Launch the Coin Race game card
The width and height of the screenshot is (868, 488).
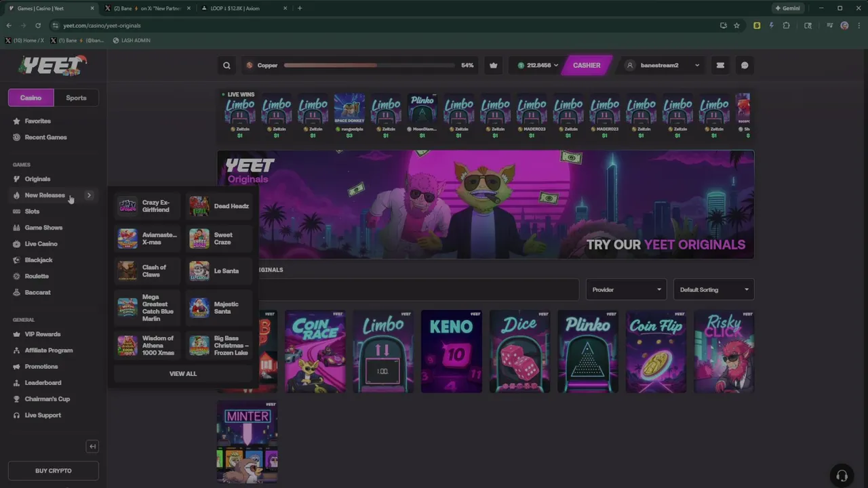coord(315,352)
